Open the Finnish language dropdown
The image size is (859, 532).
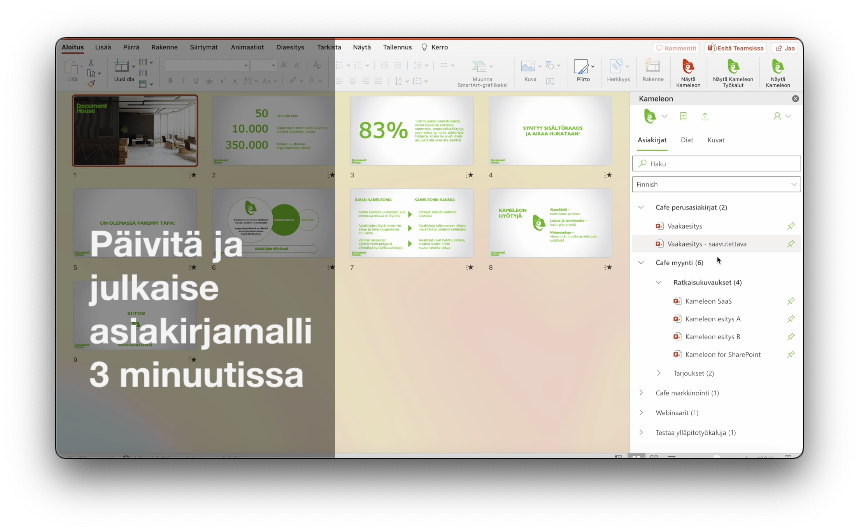716,184
